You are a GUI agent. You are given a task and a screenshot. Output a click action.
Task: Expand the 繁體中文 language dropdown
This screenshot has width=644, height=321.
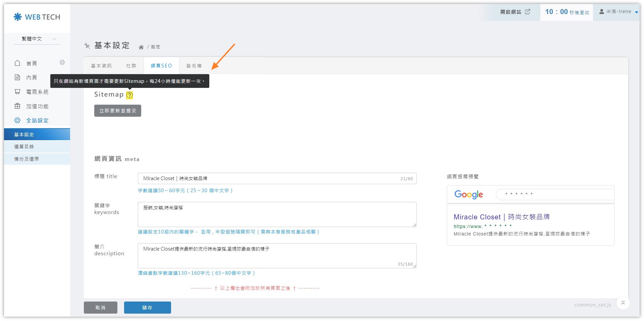[37, 39]
